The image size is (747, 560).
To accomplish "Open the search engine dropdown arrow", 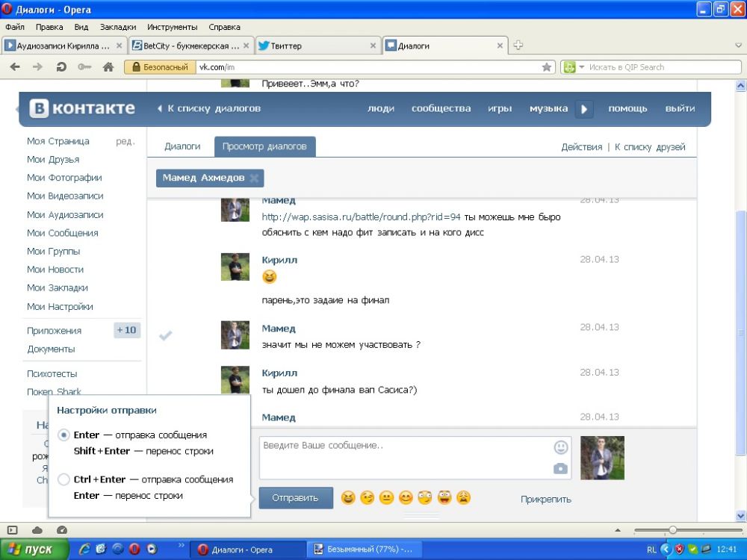I will click(x=582, y=67).
